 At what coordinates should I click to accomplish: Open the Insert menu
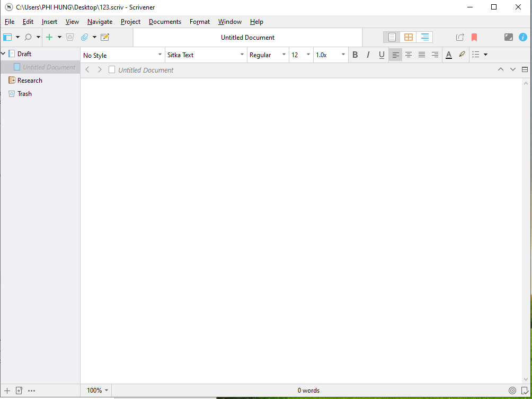pos(49,22)
